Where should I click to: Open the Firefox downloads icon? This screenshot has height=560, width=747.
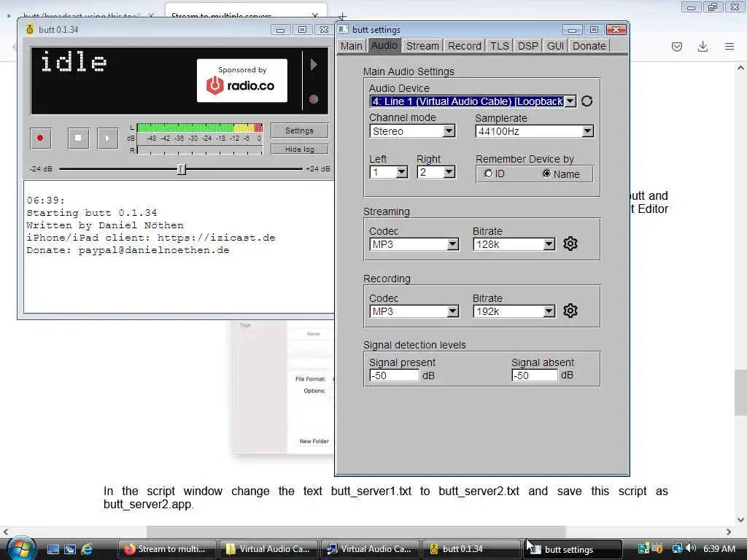pyautogui.click(x=703, y=47)
